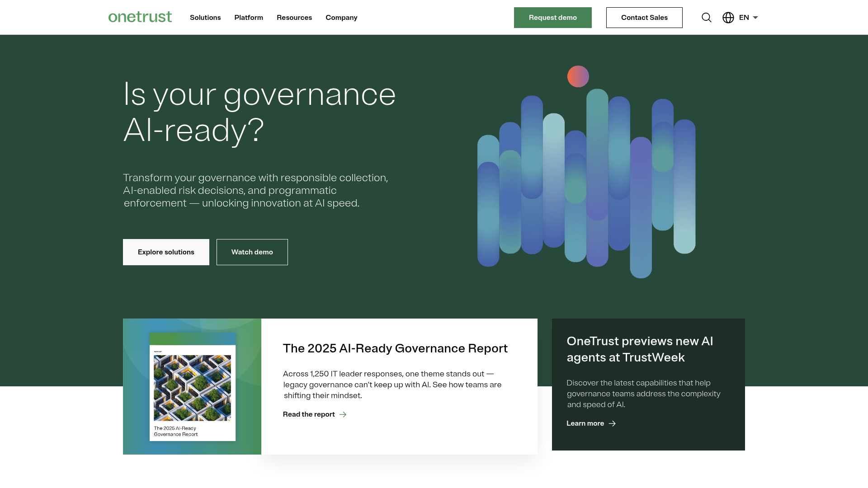Open the search magnifier icon
868x488 pixels.
[x=707, y=18]
